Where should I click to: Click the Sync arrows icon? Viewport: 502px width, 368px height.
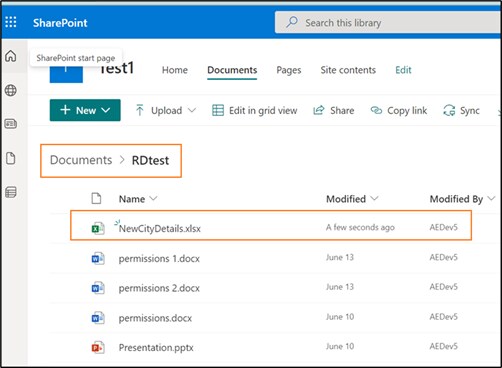tap(449, 110)
